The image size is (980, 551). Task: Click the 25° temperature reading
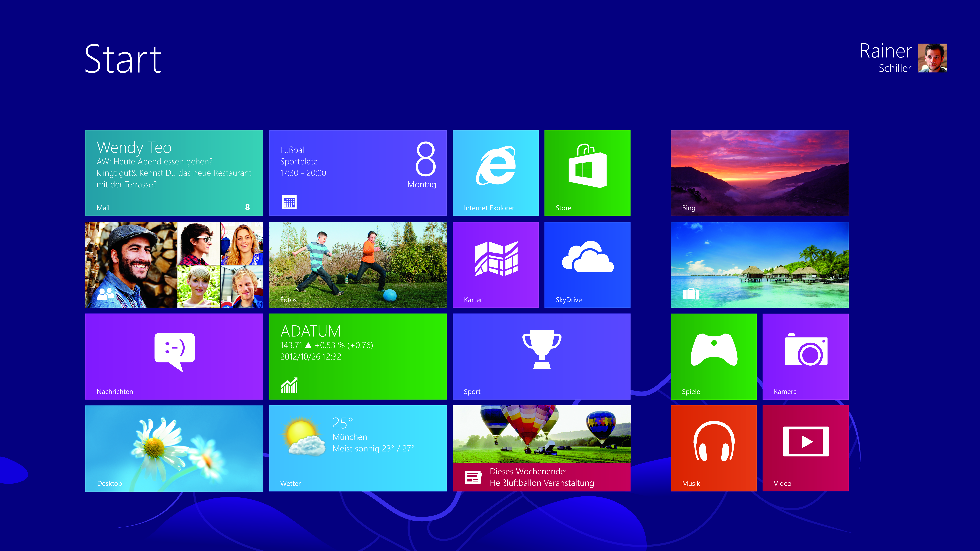point(342,423)
